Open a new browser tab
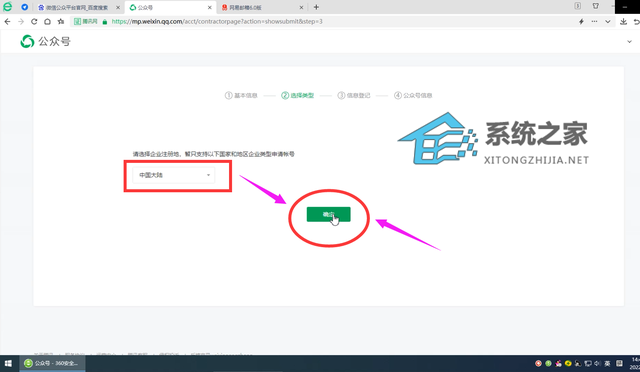 click(x=316, y=7)
